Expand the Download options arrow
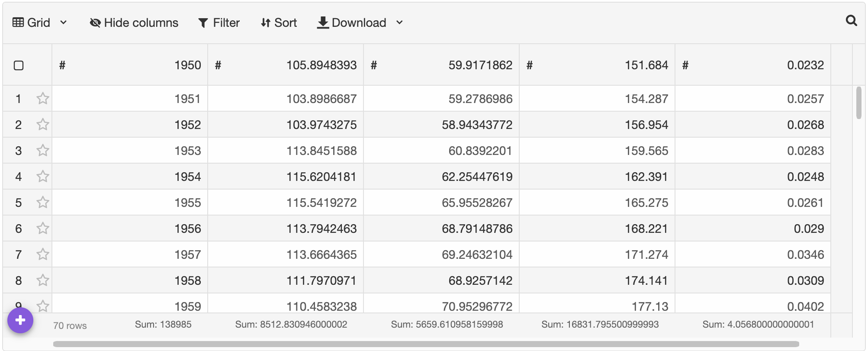Viewport: 868px width, 351px height. tap(399, 23)
